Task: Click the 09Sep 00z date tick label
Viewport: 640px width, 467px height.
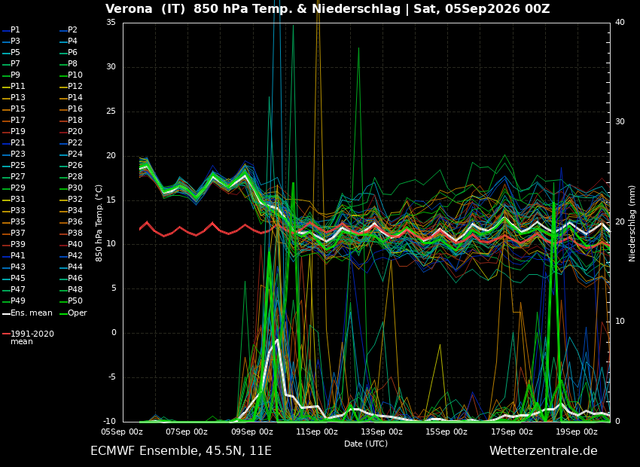Action: [x=252, y=432]
